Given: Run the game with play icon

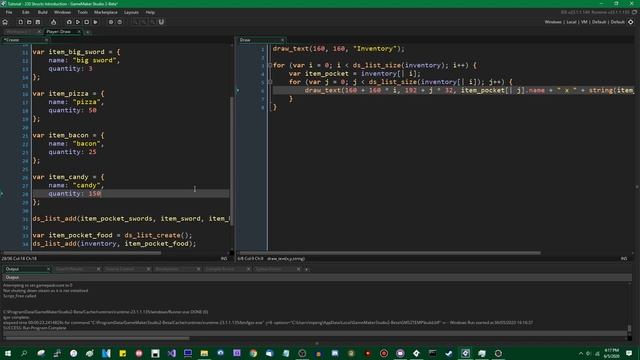Looking at the screenshot, I should click(x=78, y=22).
